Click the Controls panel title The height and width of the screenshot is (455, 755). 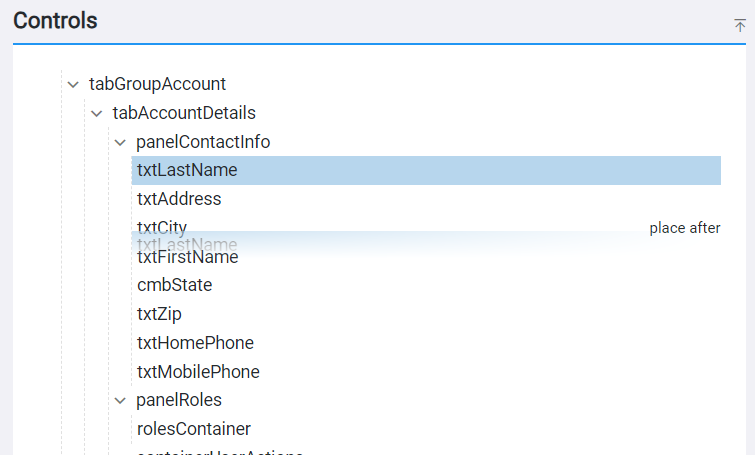[56, 20]
